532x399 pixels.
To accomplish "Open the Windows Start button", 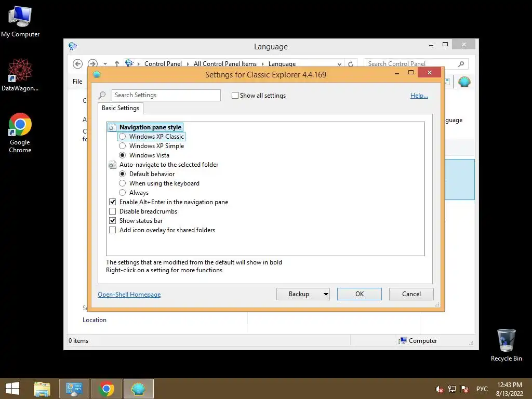I will tap(12, 389).
